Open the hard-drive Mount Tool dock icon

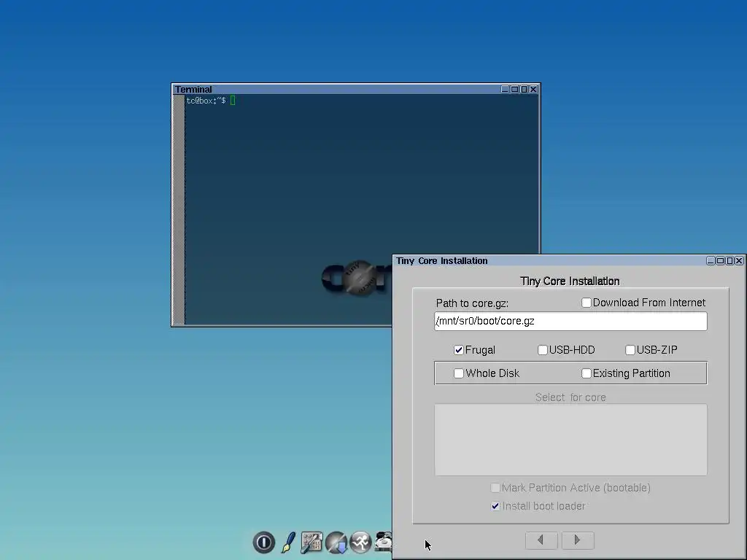(x=383, y=542)
